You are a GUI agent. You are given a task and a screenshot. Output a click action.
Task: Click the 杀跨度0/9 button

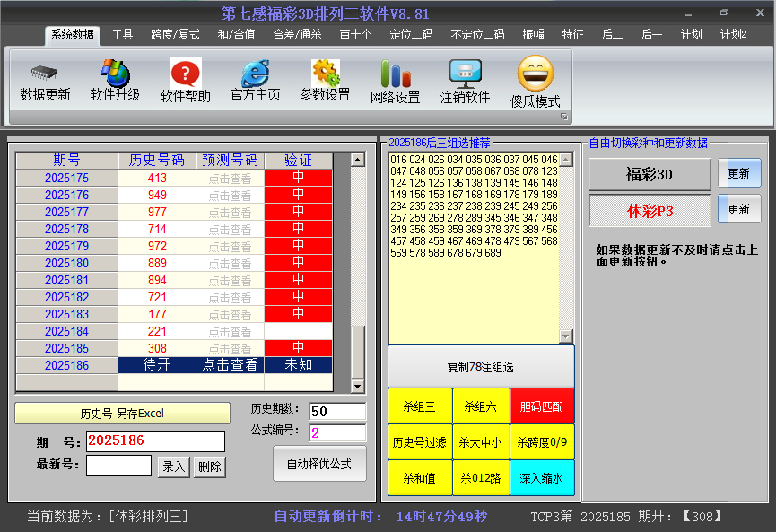click(542, 442)
